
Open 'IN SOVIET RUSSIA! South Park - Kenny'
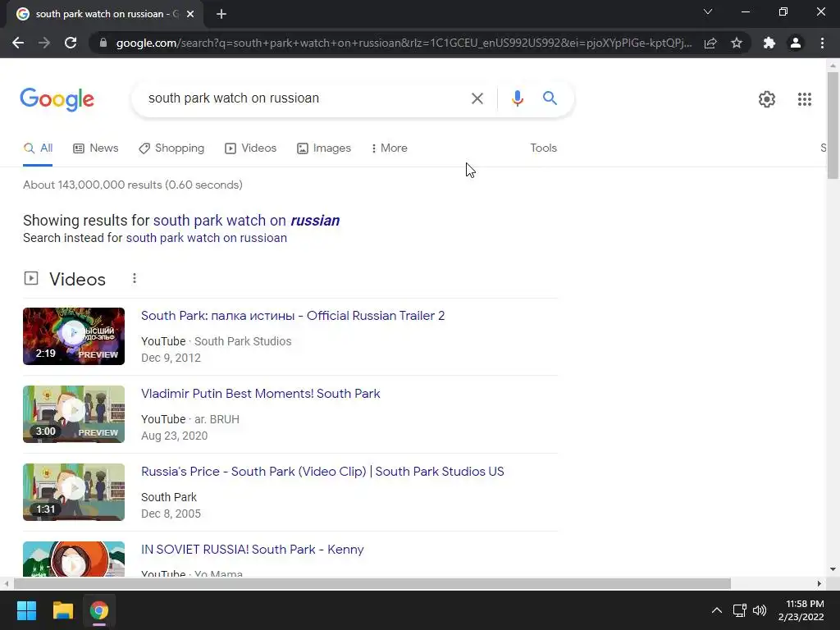pos(252,550)
